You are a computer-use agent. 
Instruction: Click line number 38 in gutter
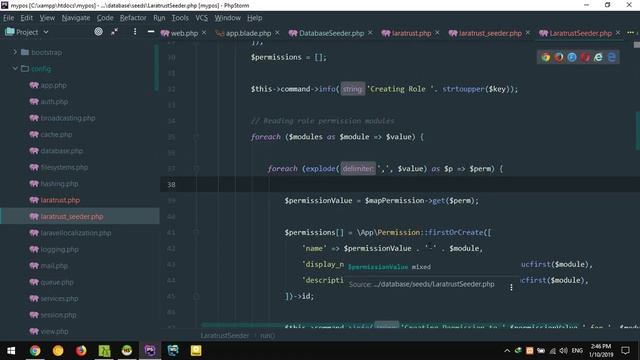(x=171, y=184)
